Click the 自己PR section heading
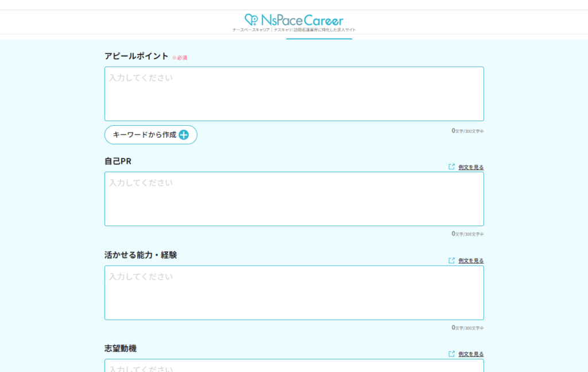This screenshot has height=372, width=588. click(118, 161)
